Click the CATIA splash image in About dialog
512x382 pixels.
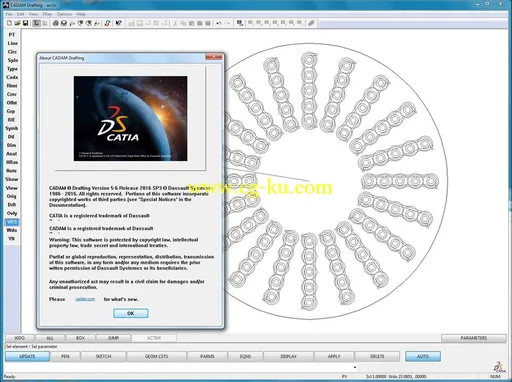[130, 119]
